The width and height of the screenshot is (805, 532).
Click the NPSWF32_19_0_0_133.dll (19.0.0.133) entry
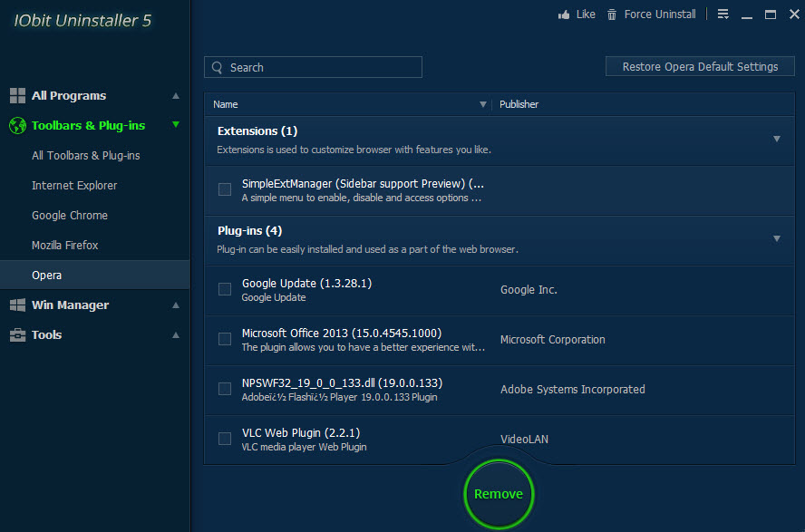pyautogui.click(x=342, y=382)
